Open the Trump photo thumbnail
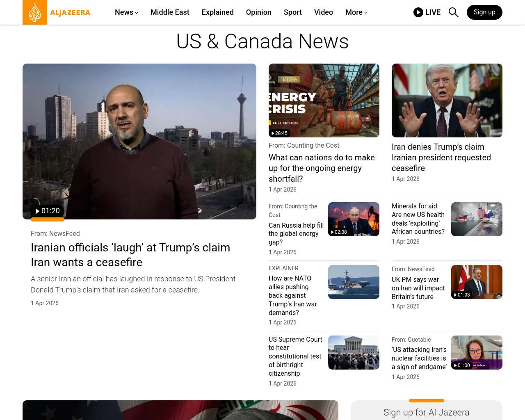 point(447,100)
